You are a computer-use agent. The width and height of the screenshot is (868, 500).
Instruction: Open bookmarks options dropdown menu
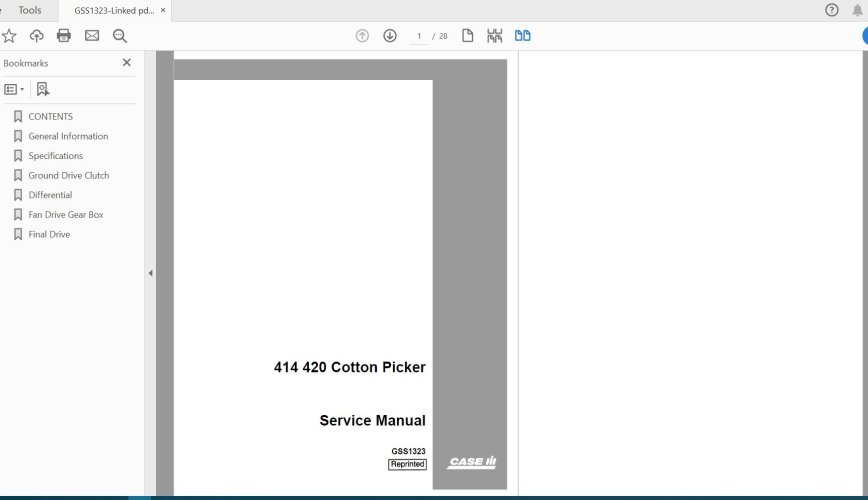pos(15,89)
